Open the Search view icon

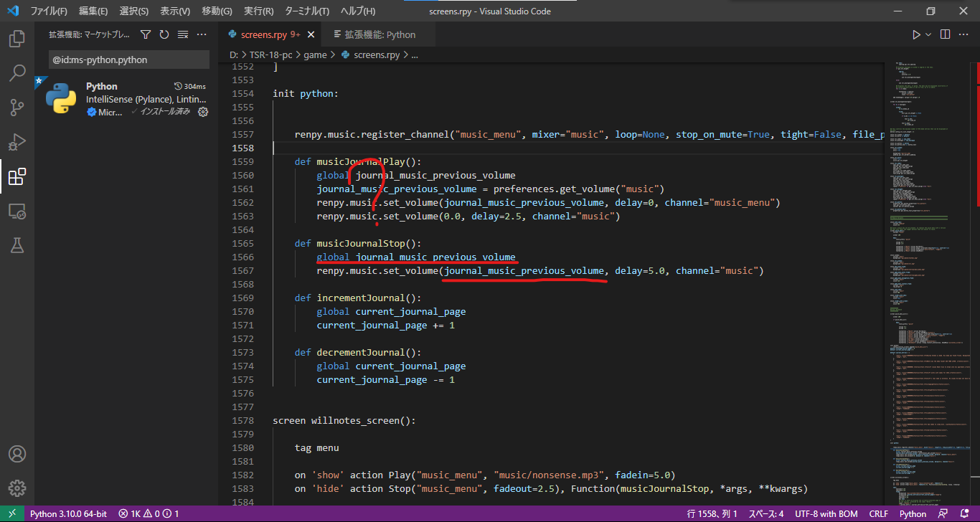(17, 73)
